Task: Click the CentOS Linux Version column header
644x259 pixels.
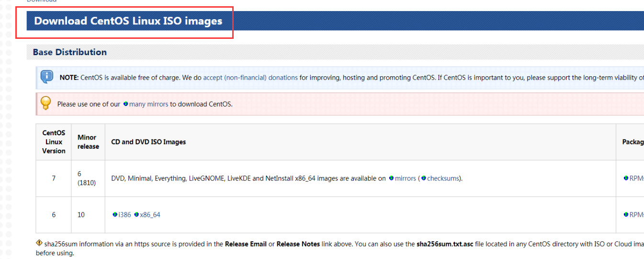Action: point(54,142)
